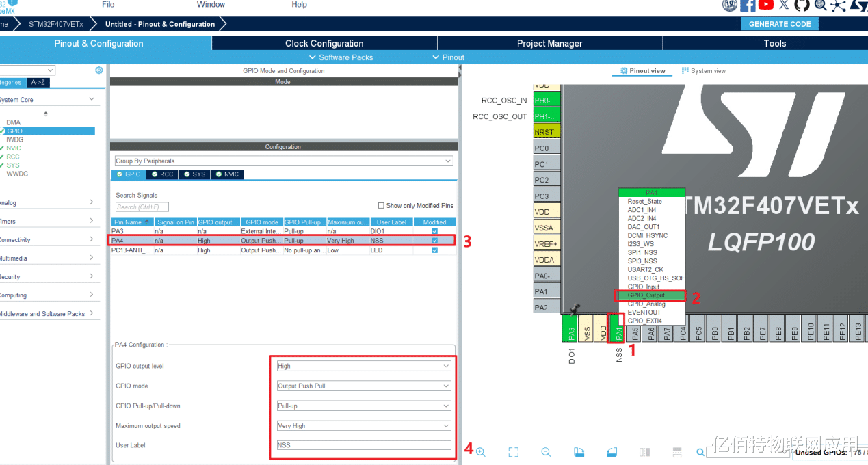Image resolution: width=868 pixels, height=465 pixels.
Task: Open the GPIO output level dropdown
Action: pyautogui.click(x=363, y=366)
